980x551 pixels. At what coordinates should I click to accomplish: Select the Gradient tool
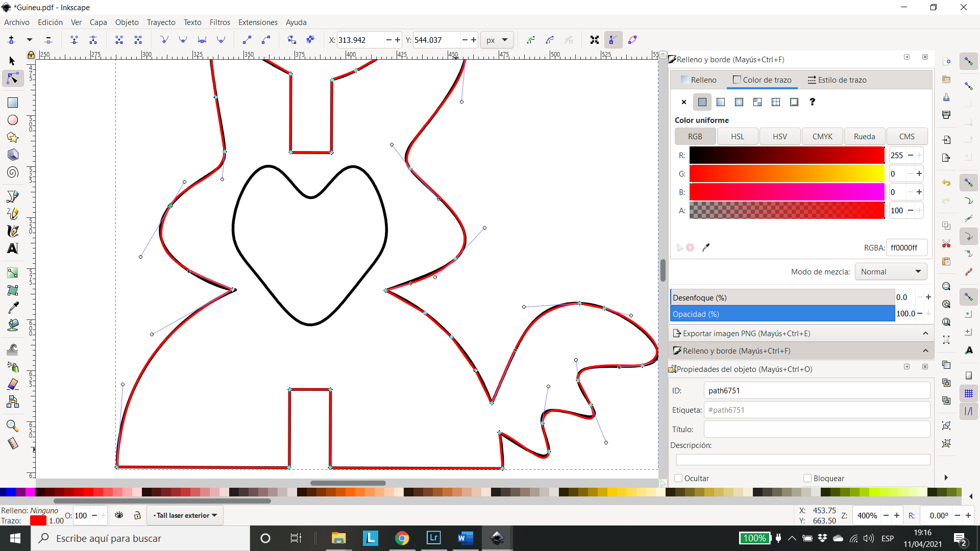tap(12, 273)
